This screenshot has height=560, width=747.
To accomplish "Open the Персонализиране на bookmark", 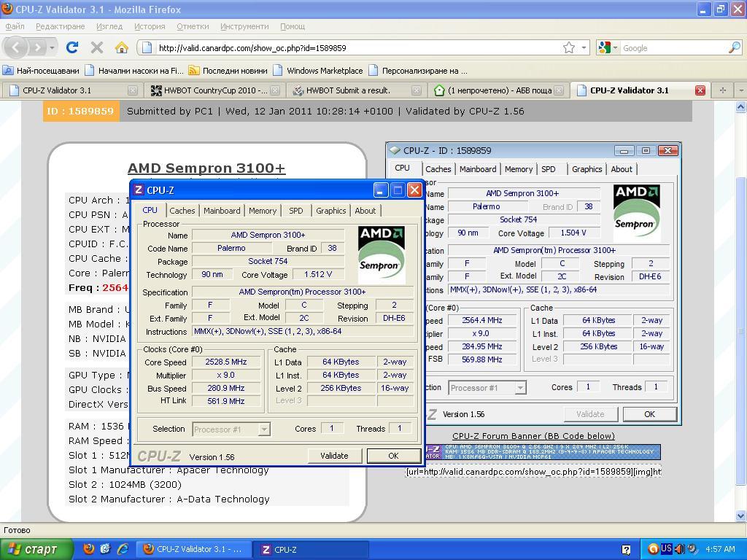I will (418, 71).
